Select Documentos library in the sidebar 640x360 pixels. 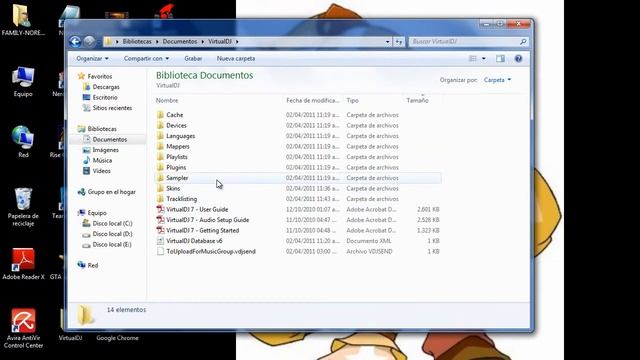point(110,140)
